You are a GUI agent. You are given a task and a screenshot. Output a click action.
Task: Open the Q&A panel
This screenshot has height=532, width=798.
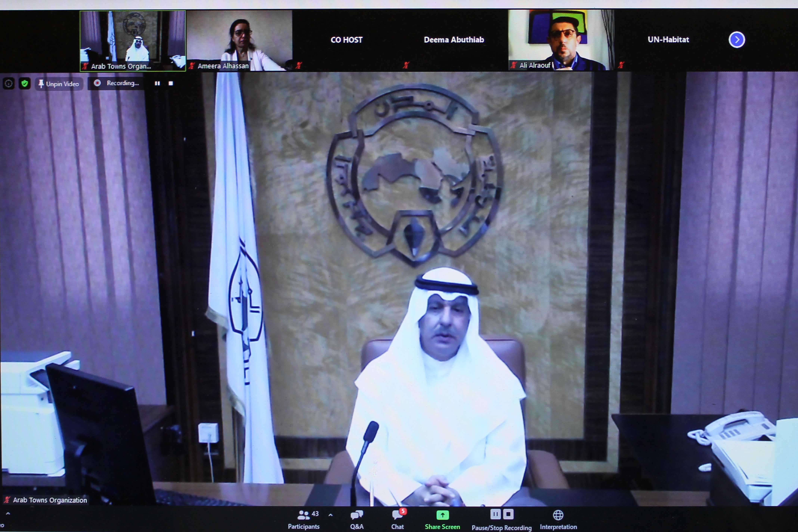click(x=357, y=519)
